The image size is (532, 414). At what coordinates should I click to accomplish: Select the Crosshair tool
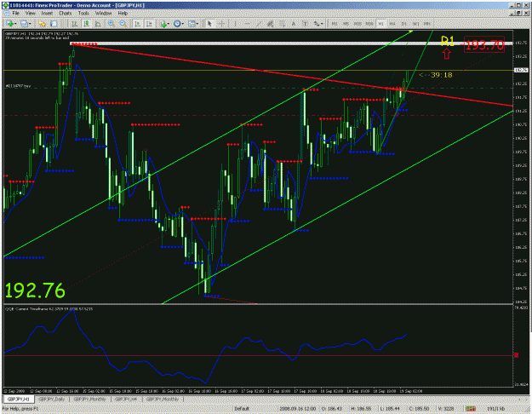point(221,24)
